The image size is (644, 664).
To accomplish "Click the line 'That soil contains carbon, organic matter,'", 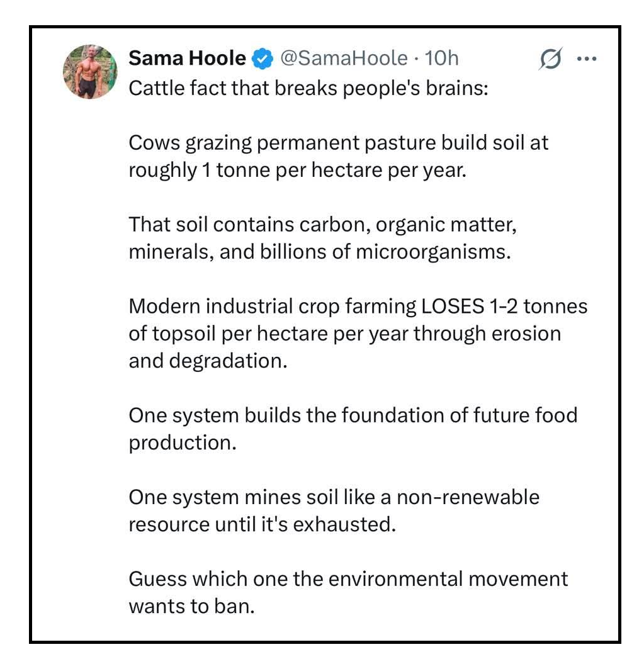I will tap(323, 225).
